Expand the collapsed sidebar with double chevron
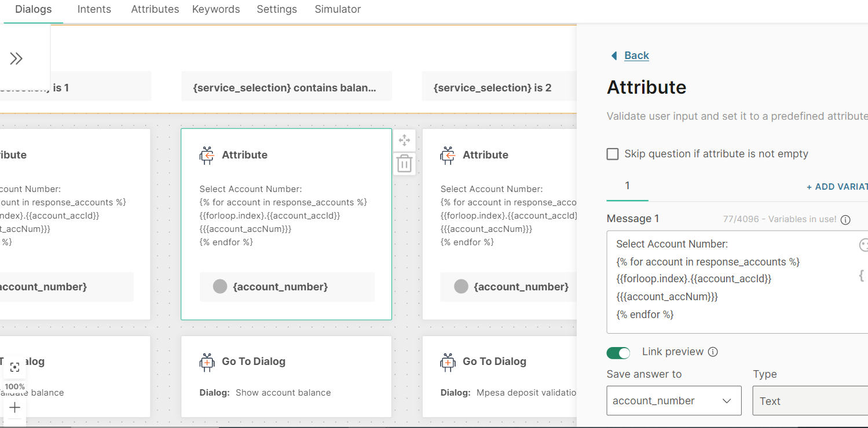The width and height of the screenshot is (868, 428). [x=16, y=58]
